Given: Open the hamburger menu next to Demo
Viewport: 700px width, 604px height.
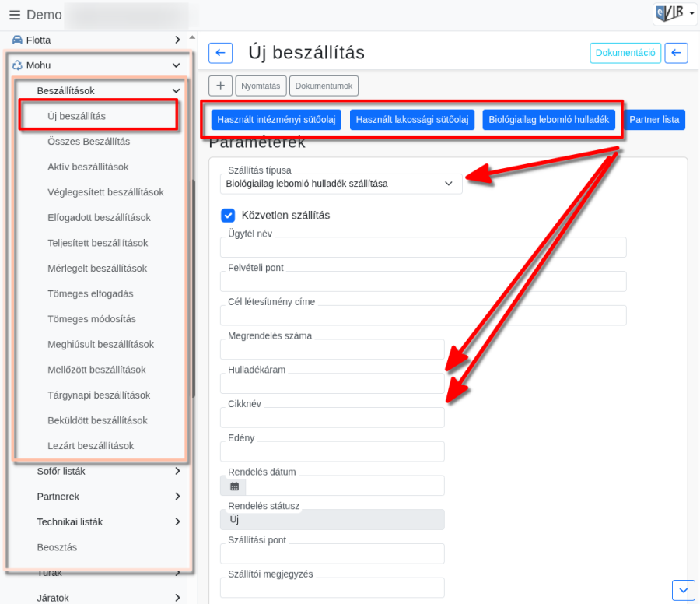Looking at the screenshot, I should pos(15,16).
